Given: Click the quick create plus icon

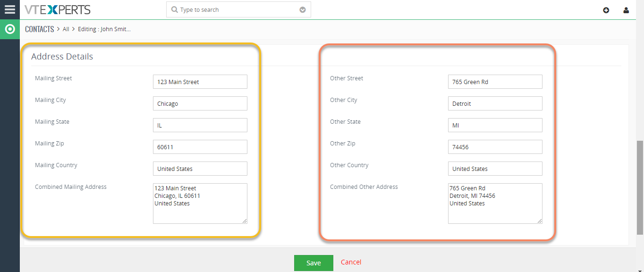Looking at the screenshot, I should (606, 10).
